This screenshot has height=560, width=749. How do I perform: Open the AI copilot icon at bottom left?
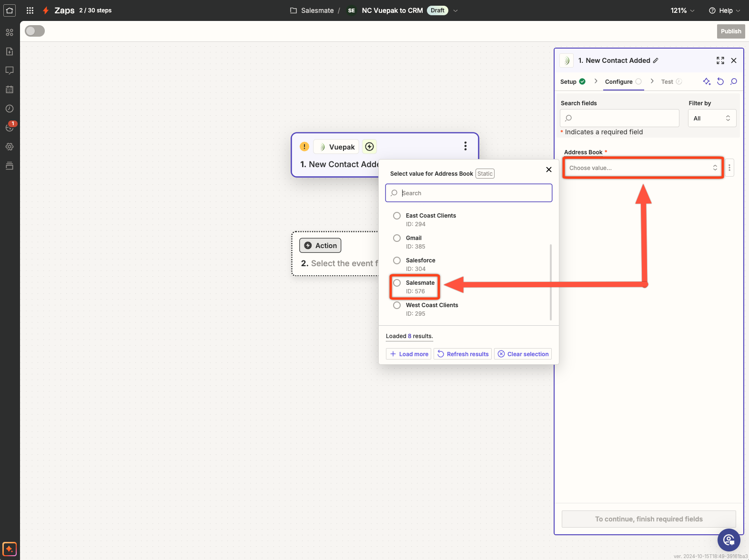click(x=10, y=549)
